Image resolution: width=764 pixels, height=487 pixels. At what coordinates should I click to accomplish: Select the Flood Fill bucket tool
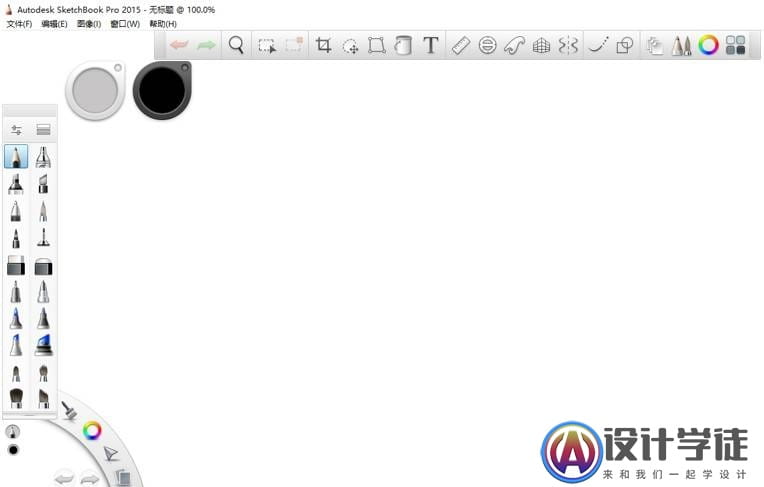403,45
